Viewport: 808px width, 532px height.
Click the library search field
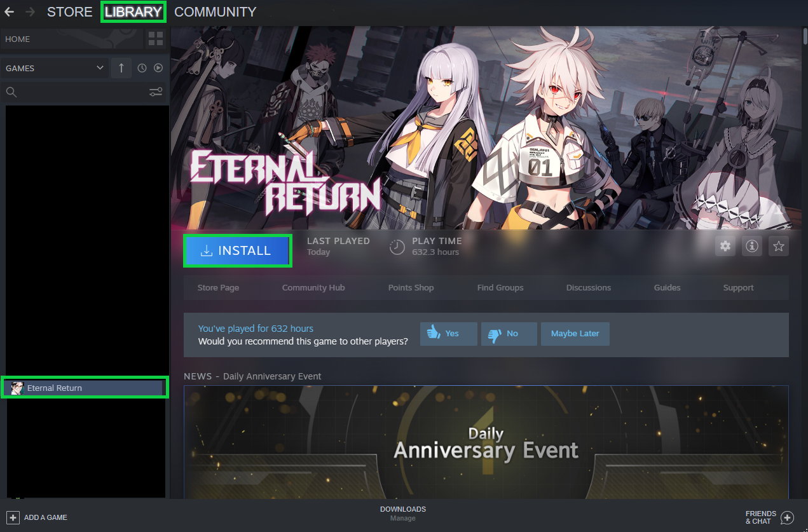76,92
